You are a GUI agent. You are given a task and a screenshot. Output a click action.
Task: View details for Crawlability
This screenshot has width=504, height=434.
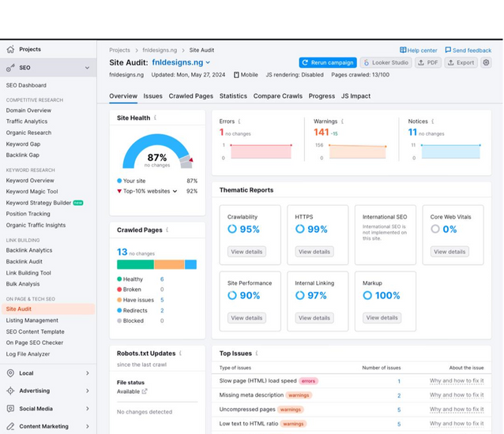tap(246, 252)
